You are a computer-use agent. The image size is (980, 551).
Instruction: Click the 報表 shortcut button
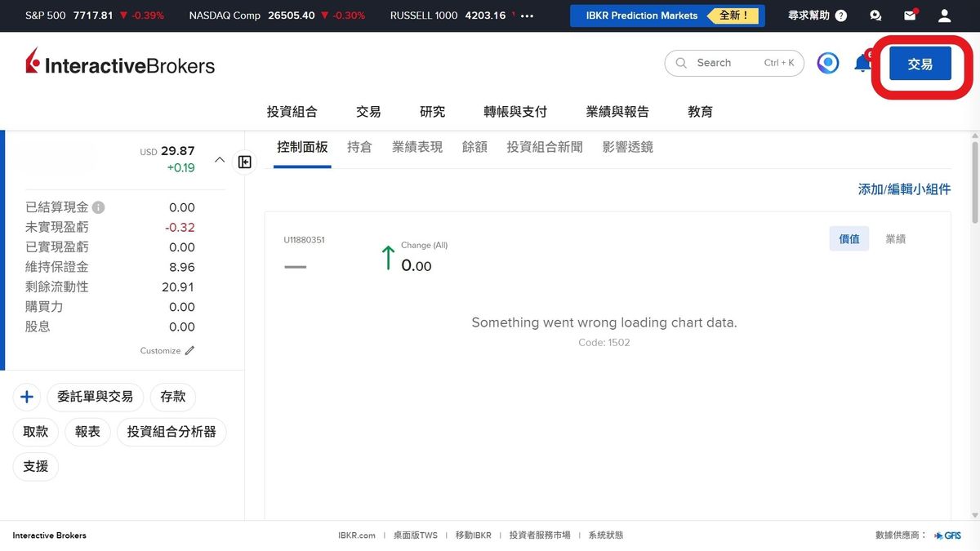[87, 432]
